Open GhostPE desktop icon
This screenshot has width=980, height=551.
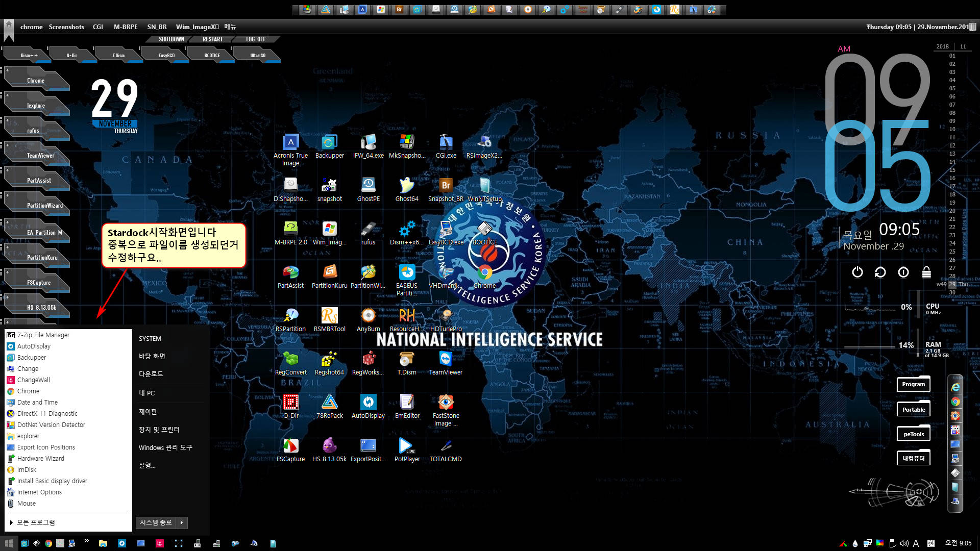pyautogui.click(x=368, y=190)
